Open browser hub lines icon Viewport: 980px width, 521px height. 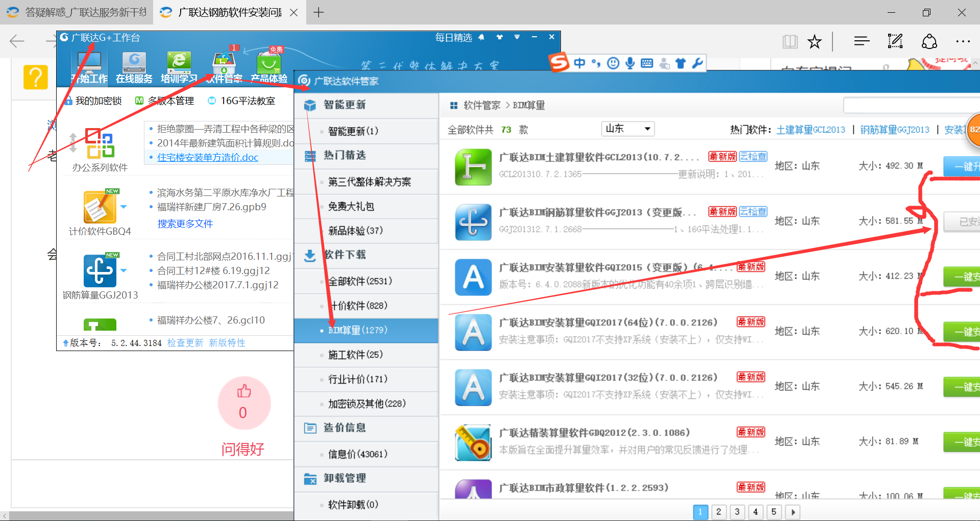[x=862, y=41]
